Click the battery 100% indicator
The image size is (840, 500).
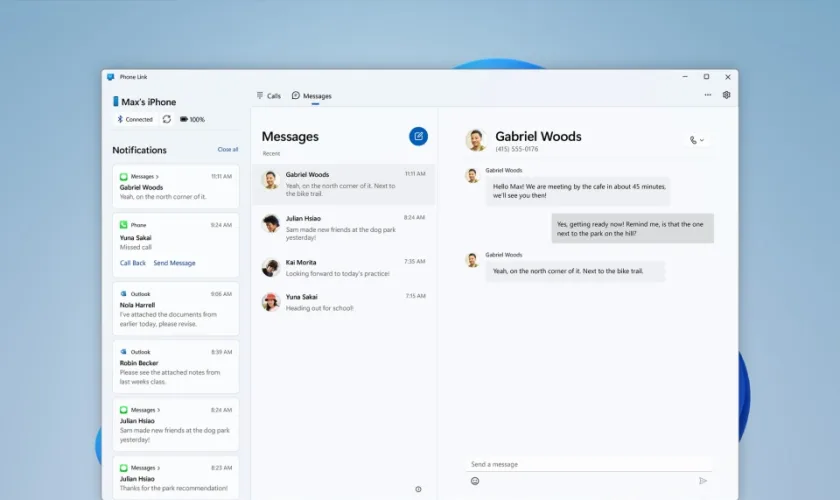click(192, 119)
